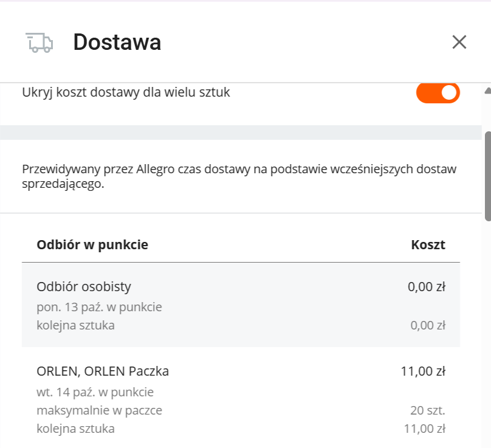
Task: Select the 'Odbiór osobisty' delivery option
Action: 84,286
